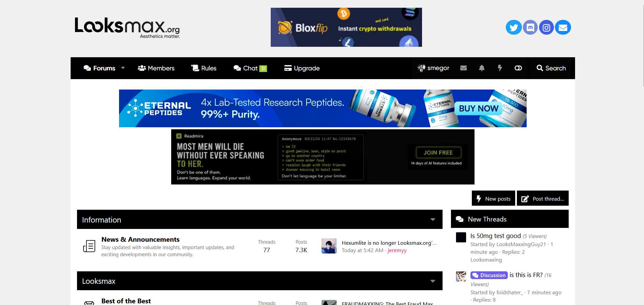Click the smegor user avatar
This screenshot has height=305, width=644.
421,68
